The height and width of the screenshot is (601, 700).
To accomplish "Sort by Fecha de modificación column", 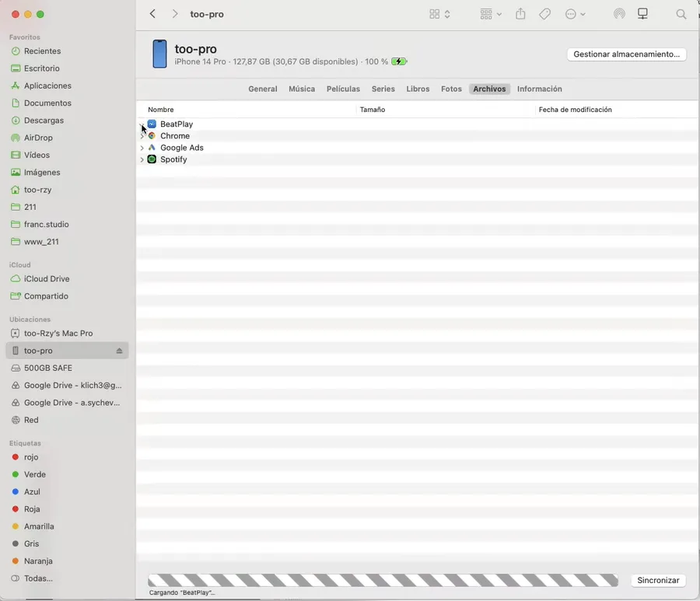I will coord(575,110).
